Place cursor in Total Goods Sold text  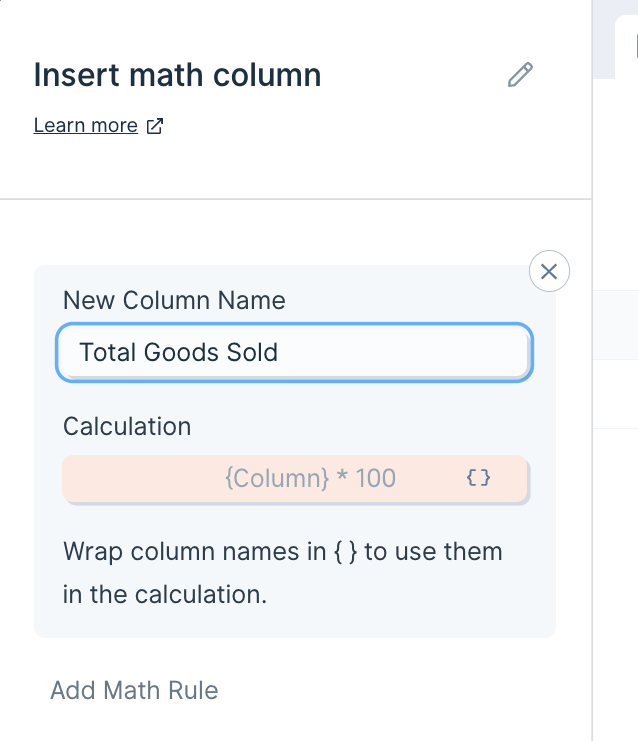coord(178,352)
